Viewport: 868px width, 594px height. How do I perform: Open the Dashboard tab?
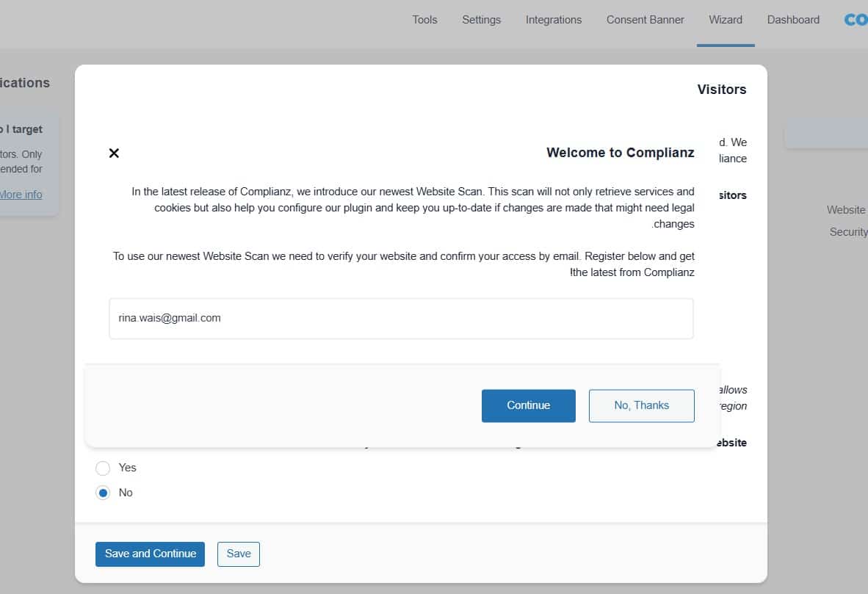792,20
